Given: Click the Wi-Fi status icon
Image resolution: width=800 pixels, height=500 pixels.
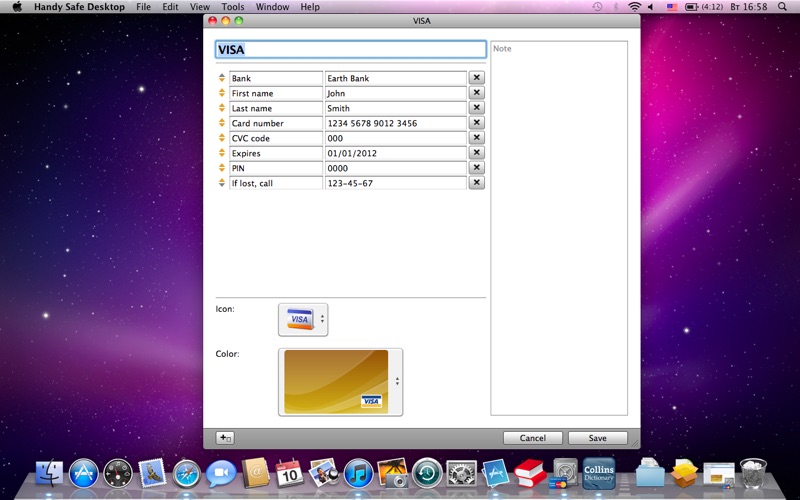Looking at the screenshot, I should tap(634, 7).
